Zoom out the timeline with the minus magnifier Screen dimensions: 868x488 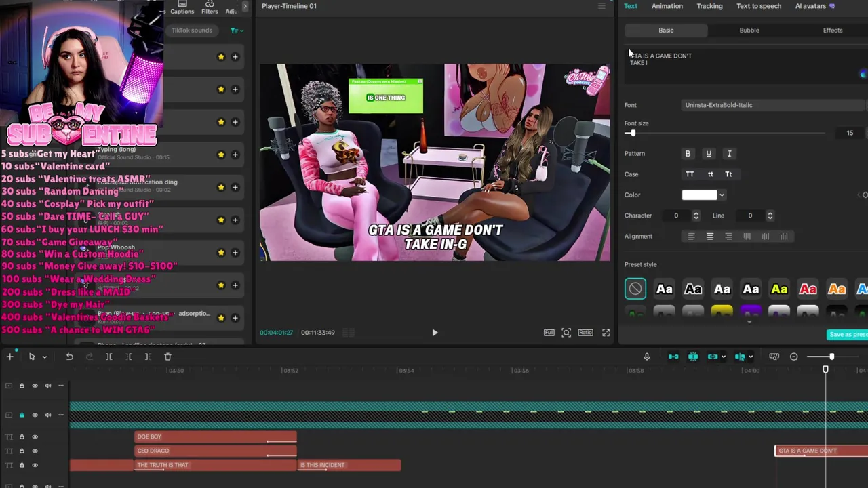pos(793,357)
